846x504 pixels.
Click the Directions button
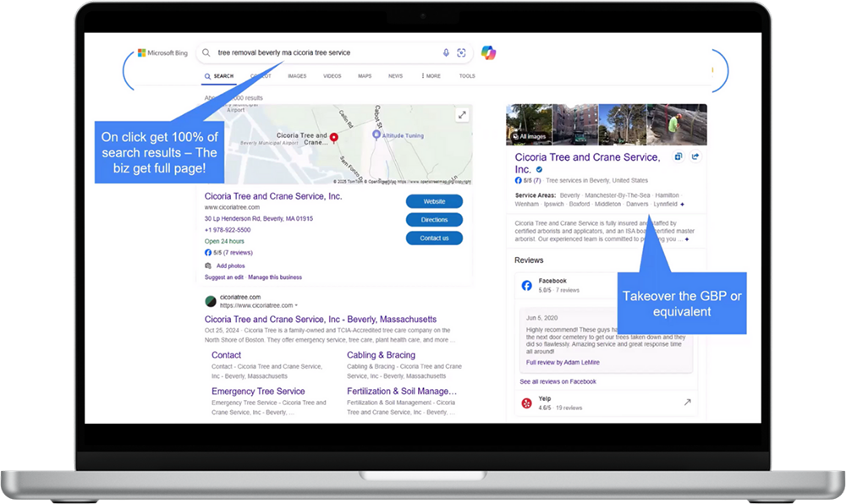(434, 219)
